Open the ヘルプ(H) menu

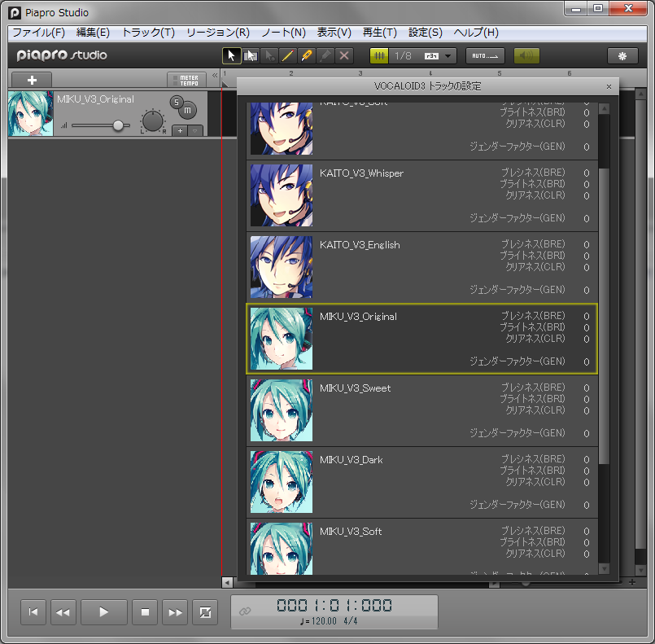(x=476, y=33)
